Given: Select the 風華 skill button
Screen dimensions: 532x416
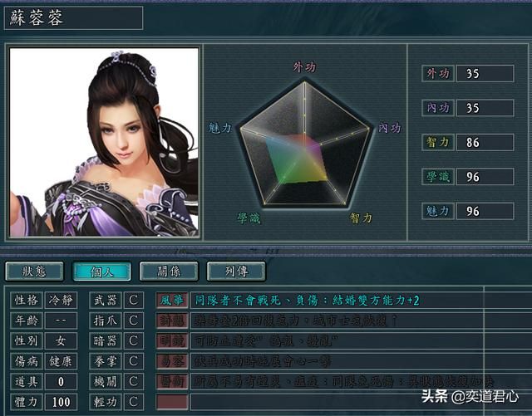Looking at the screenshot, I should tap(172, 300).
